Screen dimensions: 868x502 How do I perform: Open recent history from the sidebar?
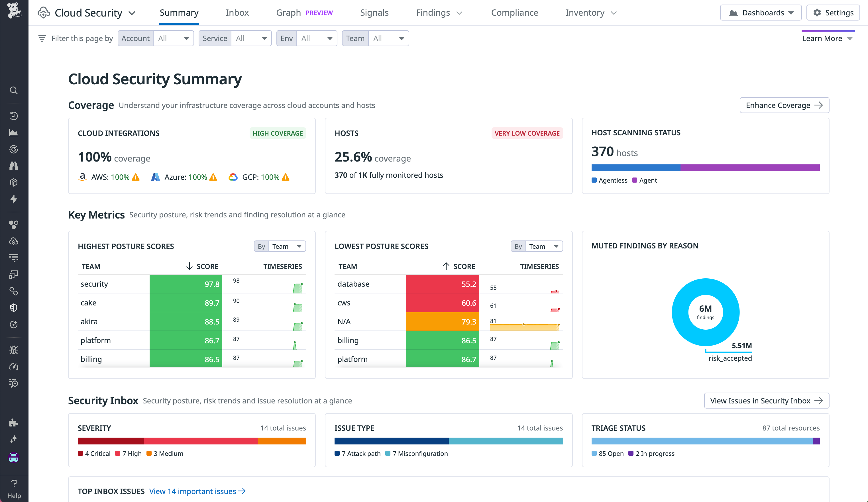pyautogui.click(x=14, y=116)
